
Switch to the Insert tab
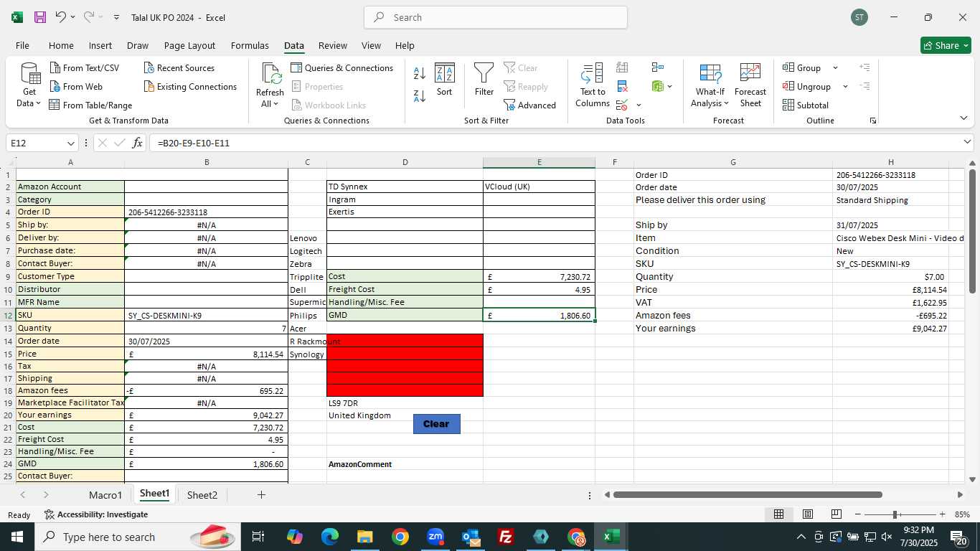[x=100, y=45]
